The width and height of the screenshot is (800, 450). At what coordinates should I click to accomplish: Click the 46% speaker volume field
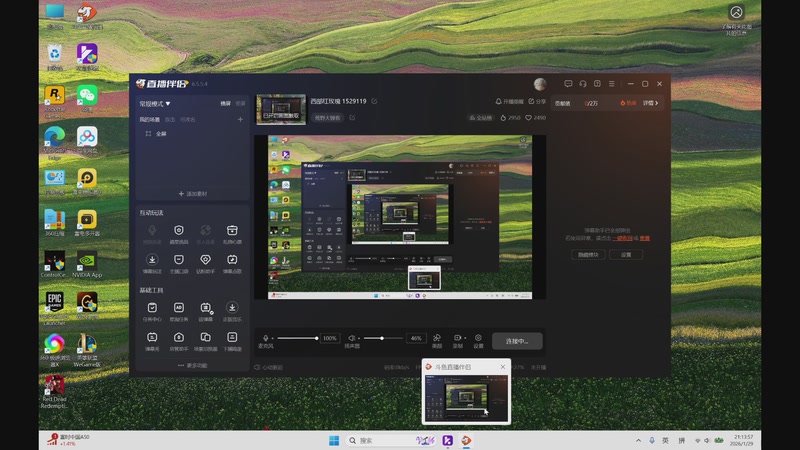pos(416,338)
